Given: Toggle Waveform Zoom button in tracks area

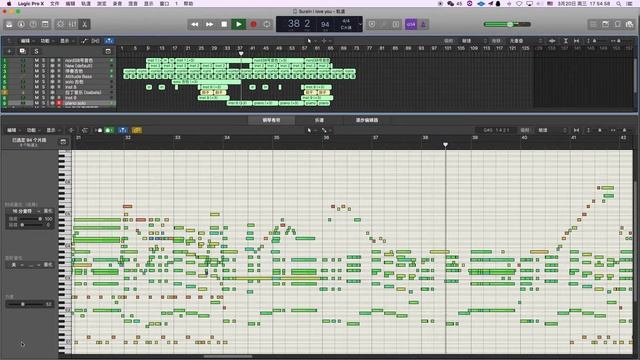Looking at the screenshot, I should click(552, 41).
